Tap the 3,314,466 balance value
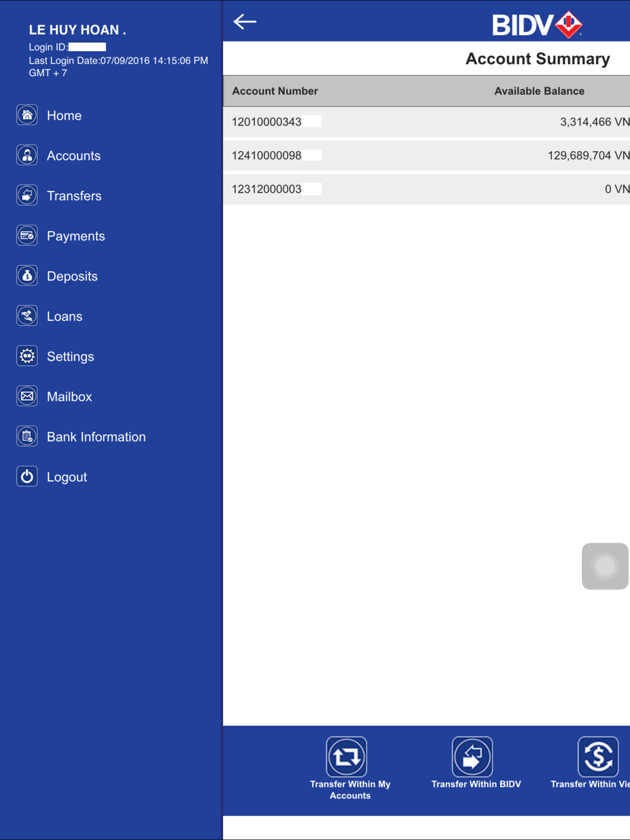 point(595,122)
